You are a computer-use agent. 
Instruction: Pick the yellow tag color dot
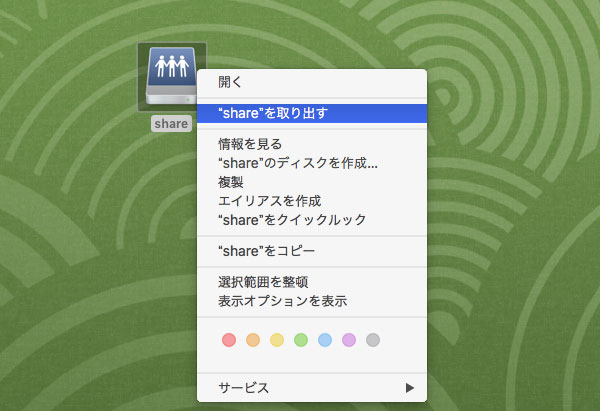(x=277, y=340)
